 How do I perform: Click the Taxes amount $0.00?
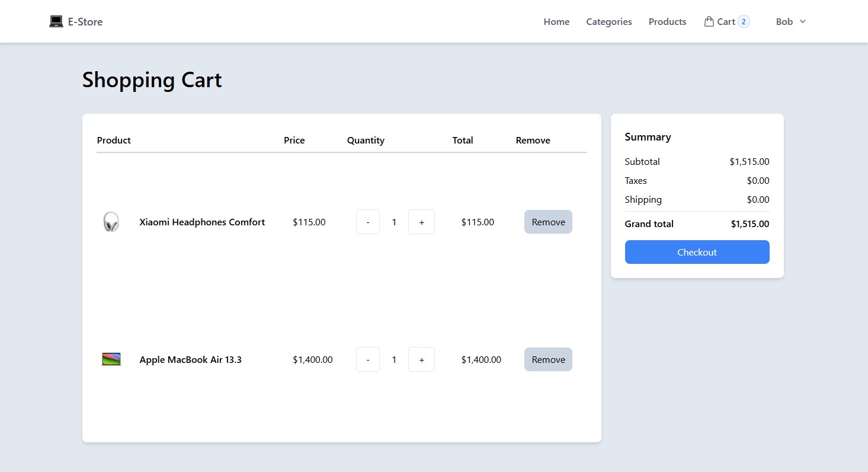tap(758, 180)
